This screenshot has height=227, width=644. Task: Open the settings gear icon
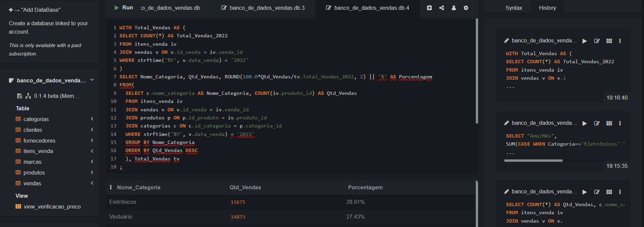[466, 8]
